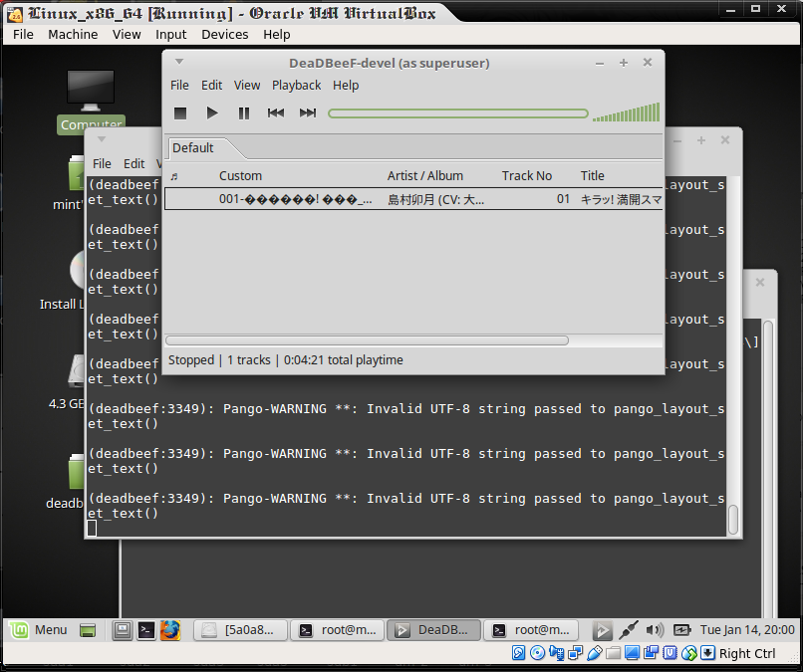Stop playback with the Stop icon

coord(180,112)
